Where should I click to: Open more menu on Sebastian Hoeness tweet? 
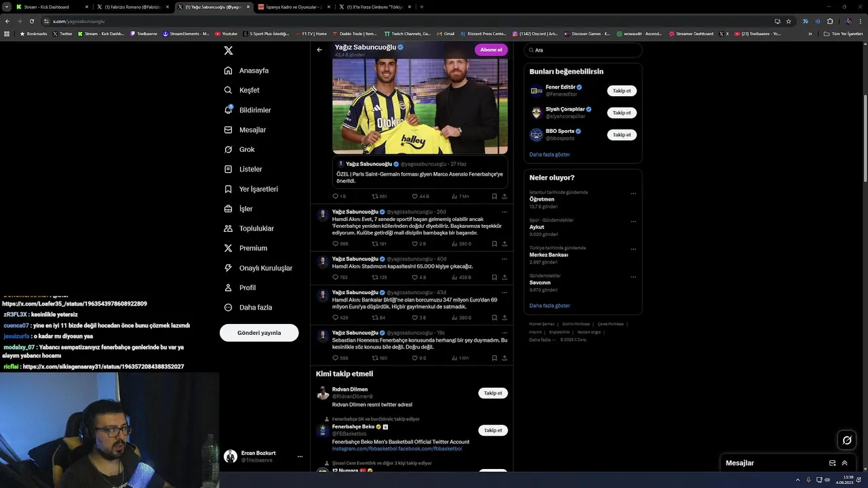(504, 333)
